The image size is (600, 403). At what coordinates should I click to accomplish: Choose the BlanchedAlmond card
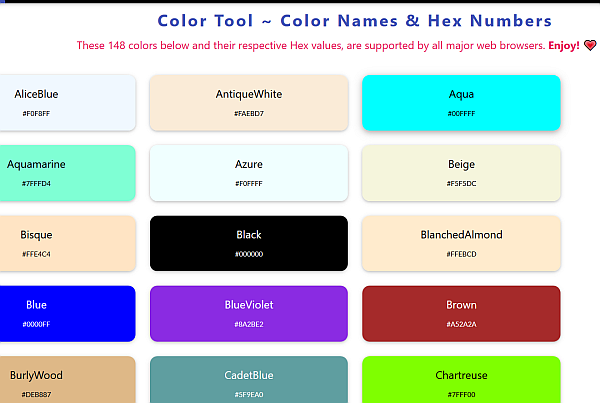point(461,243)
